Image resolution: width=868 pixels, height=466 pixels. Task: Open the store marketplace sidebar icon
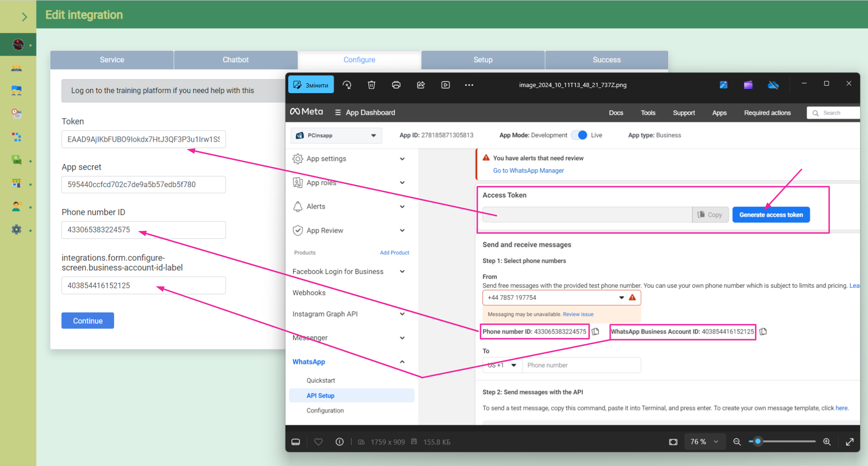pos(16,183)
